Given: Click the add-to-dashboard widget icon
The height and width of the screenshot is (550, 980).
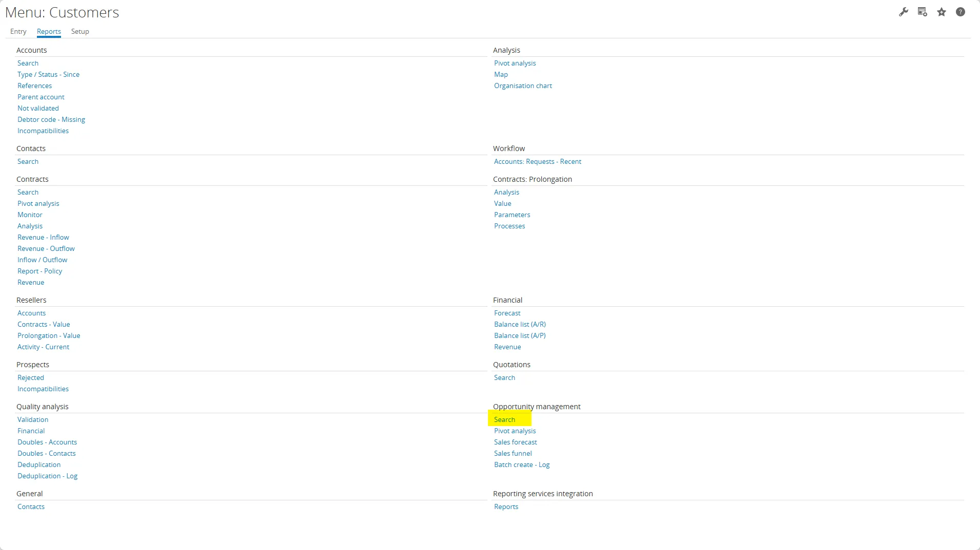Looking at the screenshot, I should click(922, 12).
